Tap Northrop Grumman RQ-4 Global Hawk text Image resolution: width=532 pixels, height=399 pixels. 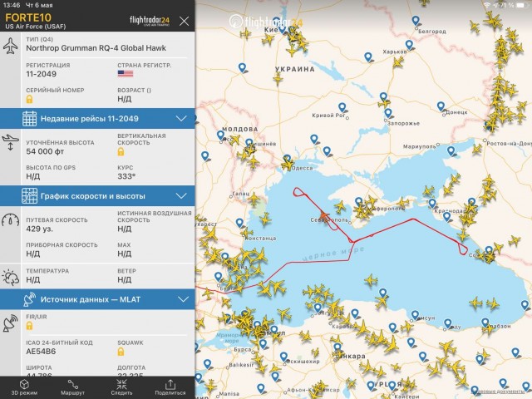[96, 48]
